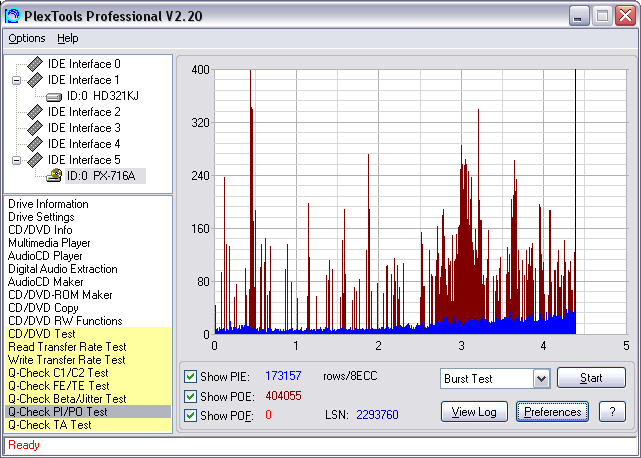Open Digital Audio Extraction function

63,269
